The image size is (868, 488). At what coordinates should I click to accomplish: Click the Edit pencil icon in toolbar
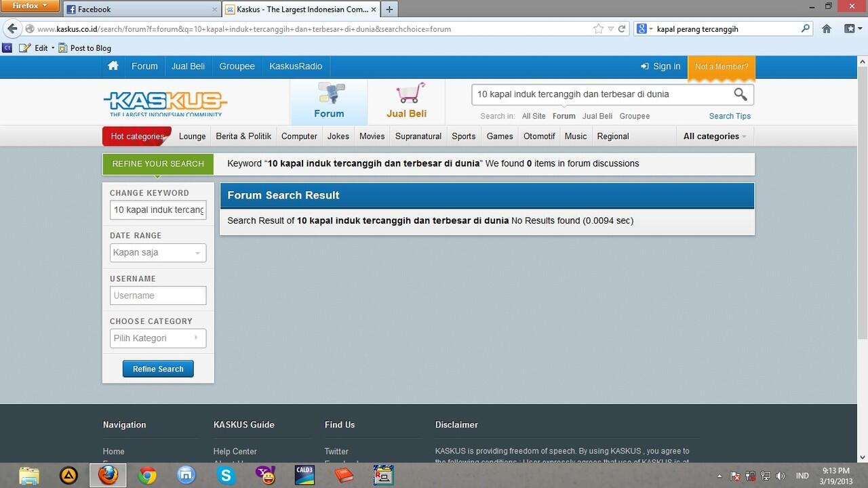click(25, 48)
